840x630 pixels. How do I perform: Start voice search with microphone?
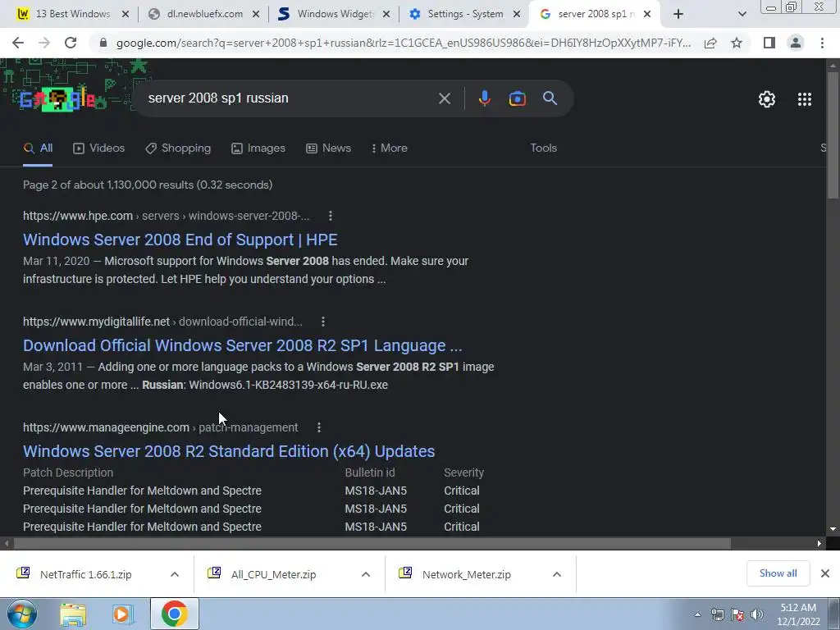click(484, 98)
